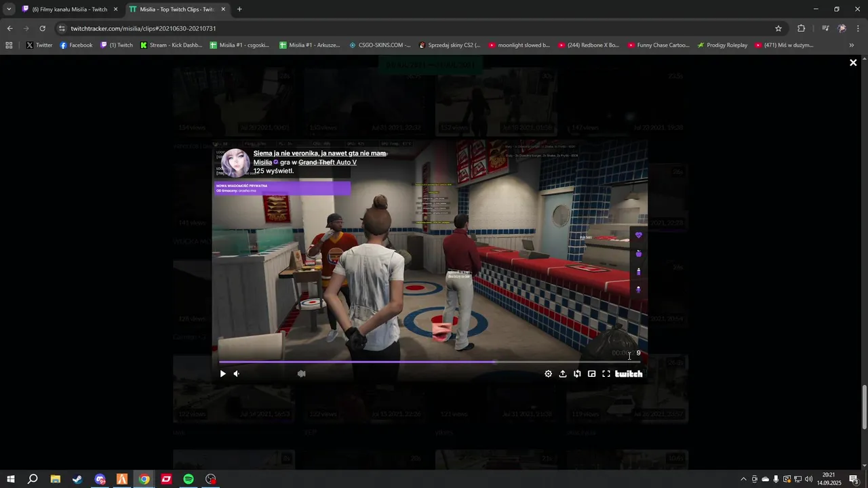Open 'Misilia #1 - csgoski...' bookmark
The image size is (868, 488).
pyautogui.click(x=239, y=45)
